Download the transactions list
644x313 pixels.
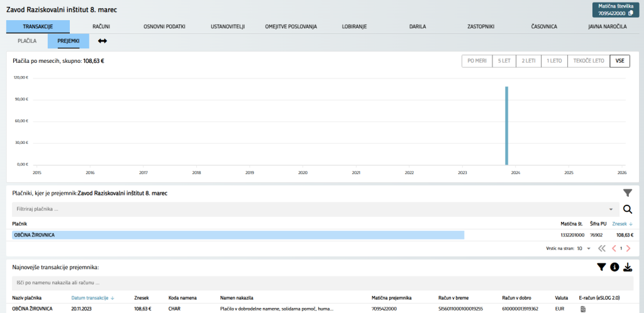coord(628,267)
